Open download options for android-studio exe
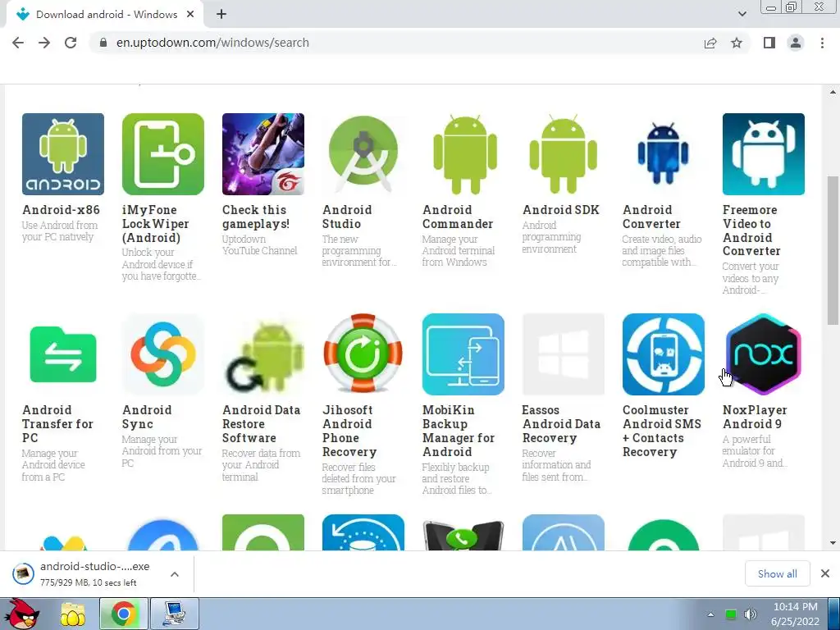Screen dimensions: 840x630 [x=175, y=574]
